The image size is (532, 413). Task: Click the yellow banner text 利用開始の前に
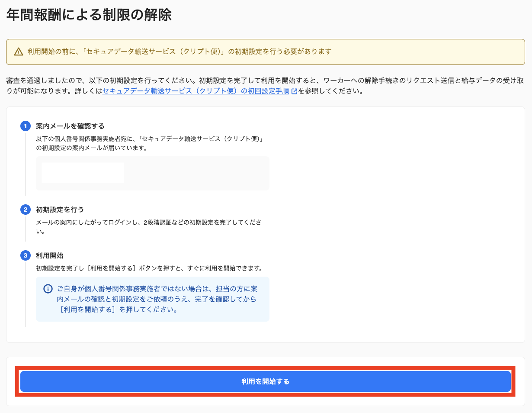pyautogui.click(x=179, y=52)
